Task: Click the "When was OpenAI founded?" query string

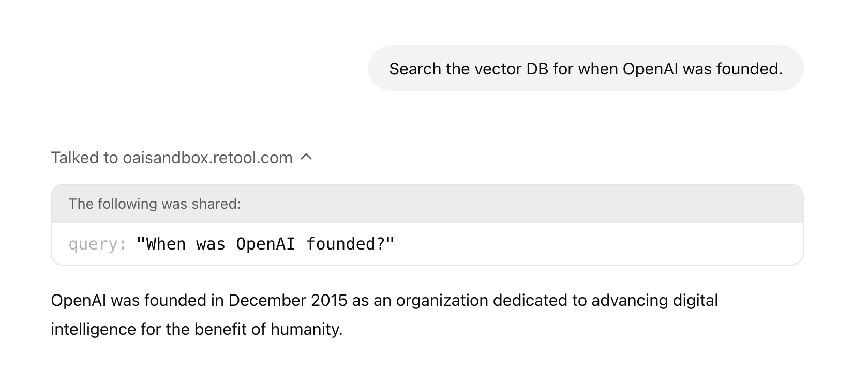Action: click(265, 244)
